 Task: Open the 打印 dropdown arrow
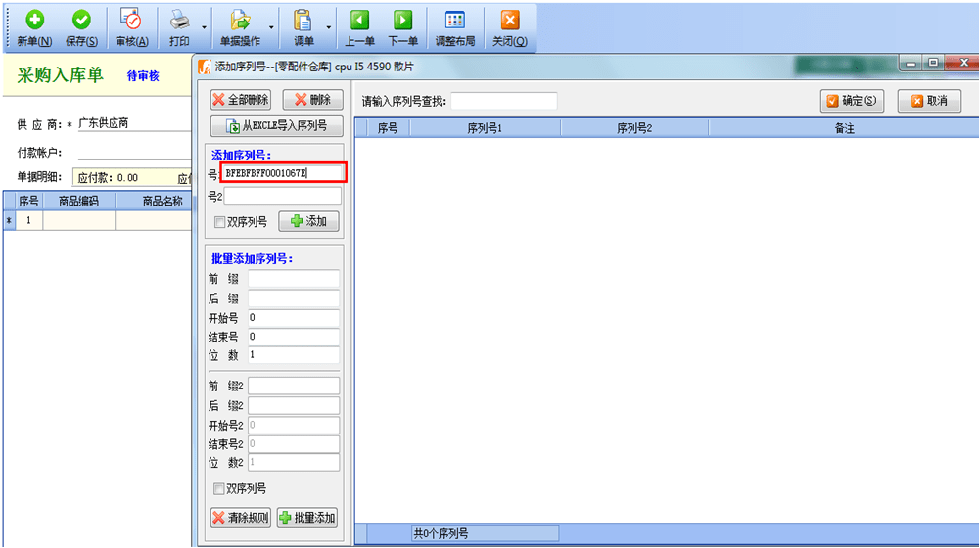tap(204, 27)
